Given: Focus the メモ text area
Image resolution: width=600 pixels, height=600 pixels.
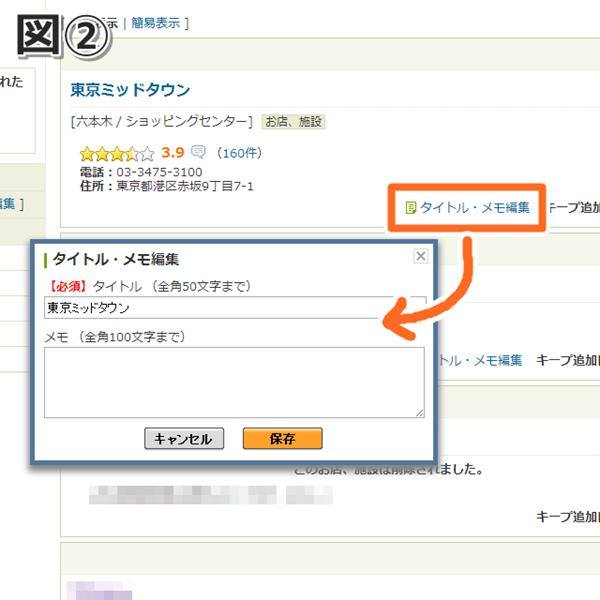Looking at the screenshot, I should [234, 382].
